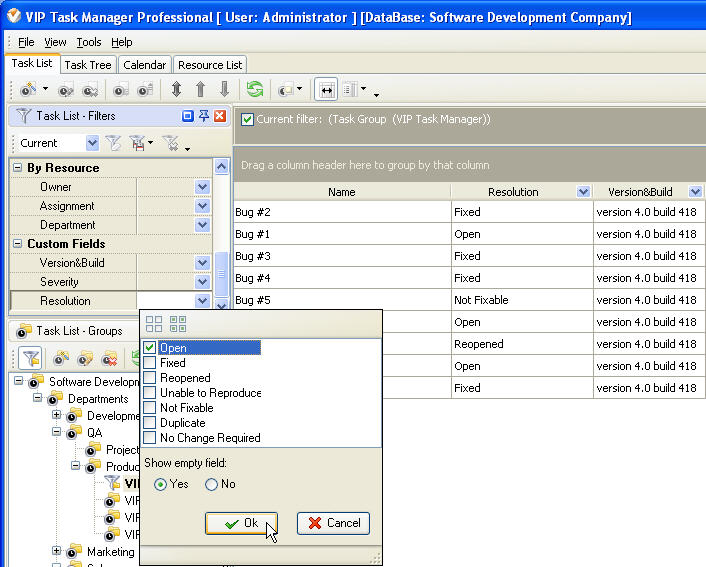The height and width of the screenshot is (567, 706).
Task: Open the Tools menu
Action: pyautogui.click(x=89, y=42)
